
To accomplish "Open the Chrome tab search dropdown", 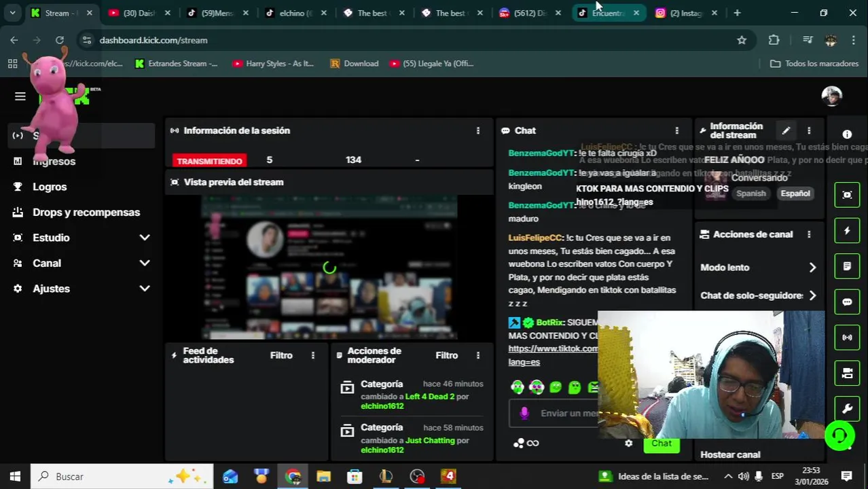I will click(12, 13).
